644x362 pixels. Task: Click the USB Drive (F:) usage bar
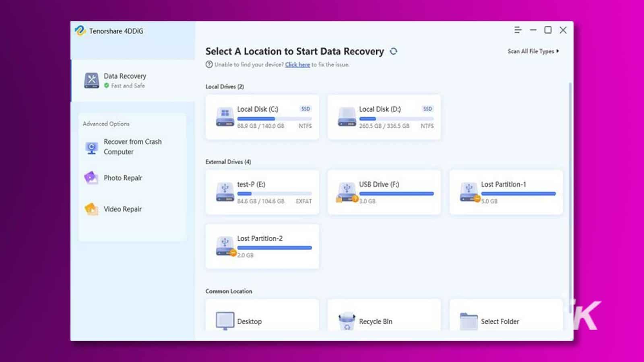pos(396,194)
